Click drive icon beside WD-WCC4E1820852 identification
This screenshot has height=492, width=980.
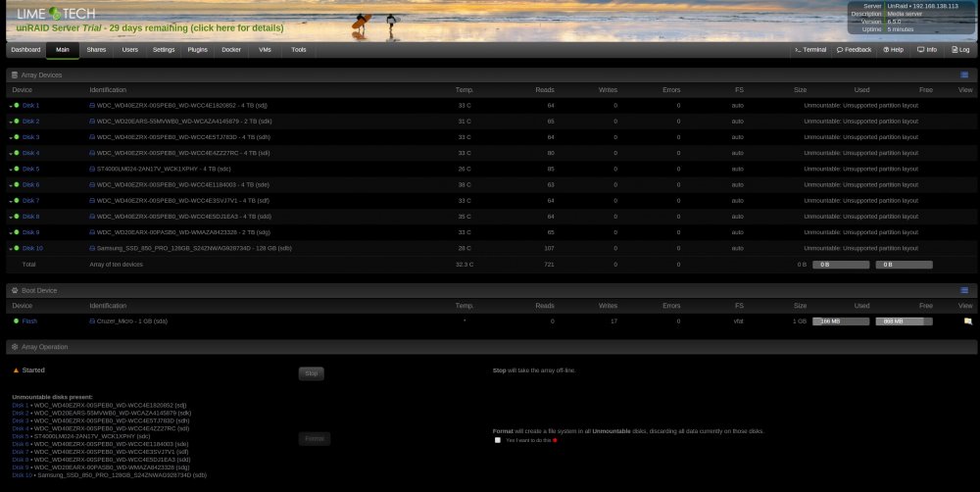(92, 106)
